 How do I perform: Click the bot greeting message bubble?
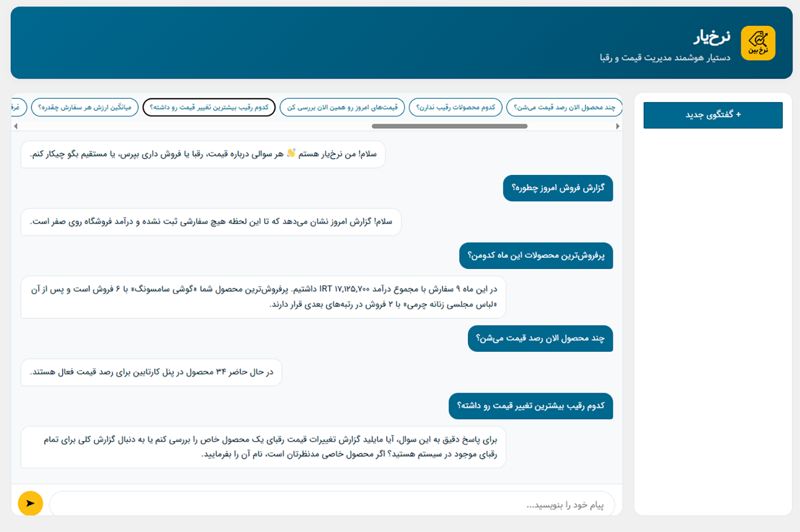pos(203,154)
